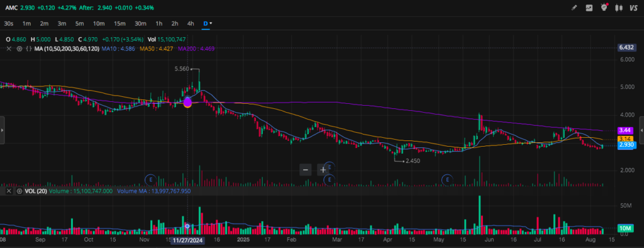644x248 pixels.
Task: Select the 10m timeframe
Action: tap(99, 23)
